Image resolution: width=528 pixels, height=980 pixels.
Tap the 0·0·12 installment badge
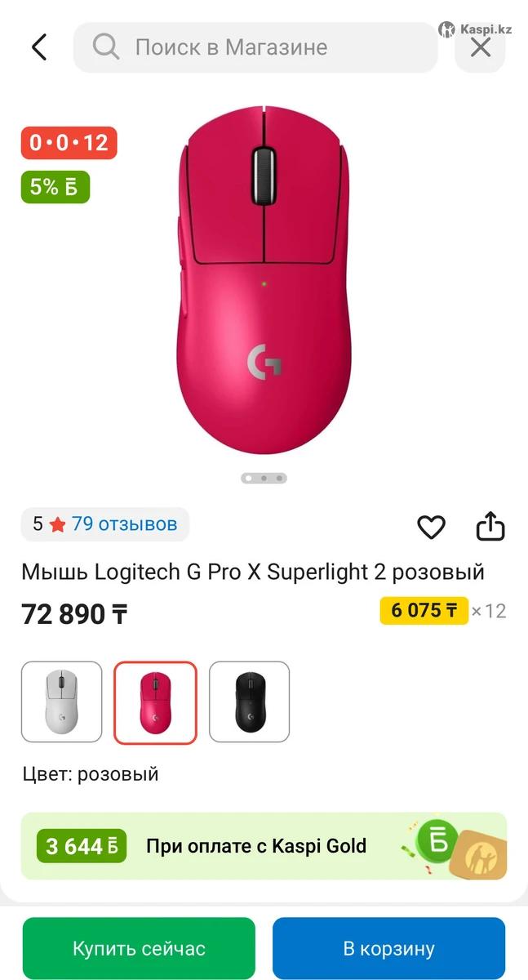click(69, 143)
